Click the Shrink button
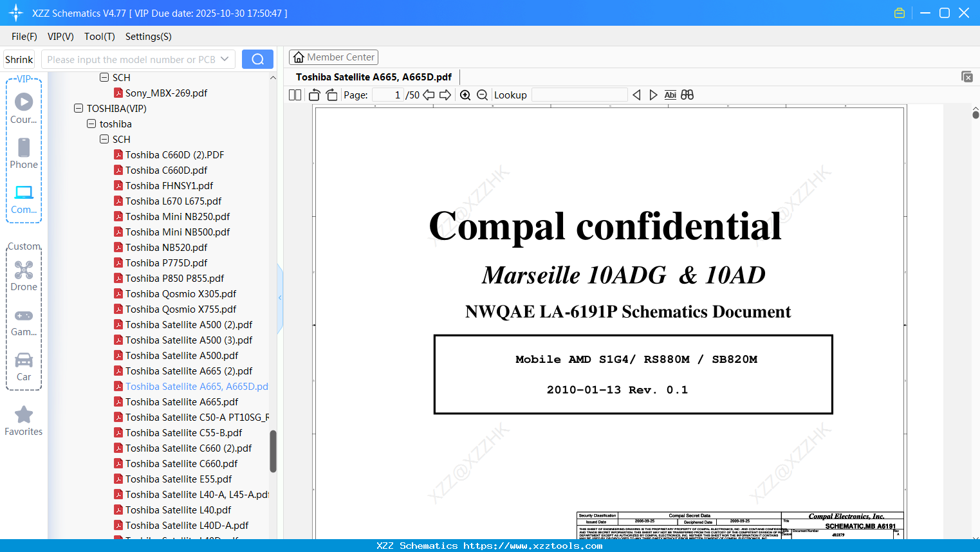Screen dimensions: 980x552 [x=19, y=59]
